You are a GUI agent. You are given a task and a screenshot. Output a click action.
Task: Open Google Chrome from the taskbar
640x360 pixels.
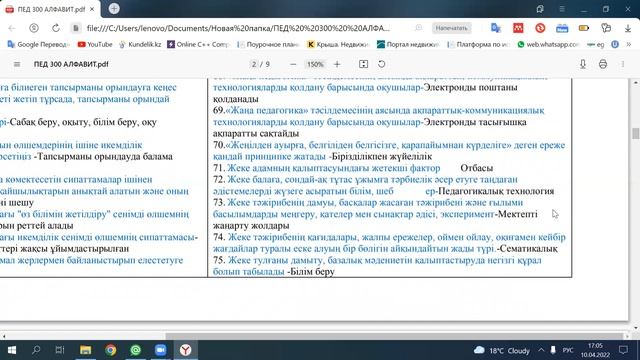[111, 350]
